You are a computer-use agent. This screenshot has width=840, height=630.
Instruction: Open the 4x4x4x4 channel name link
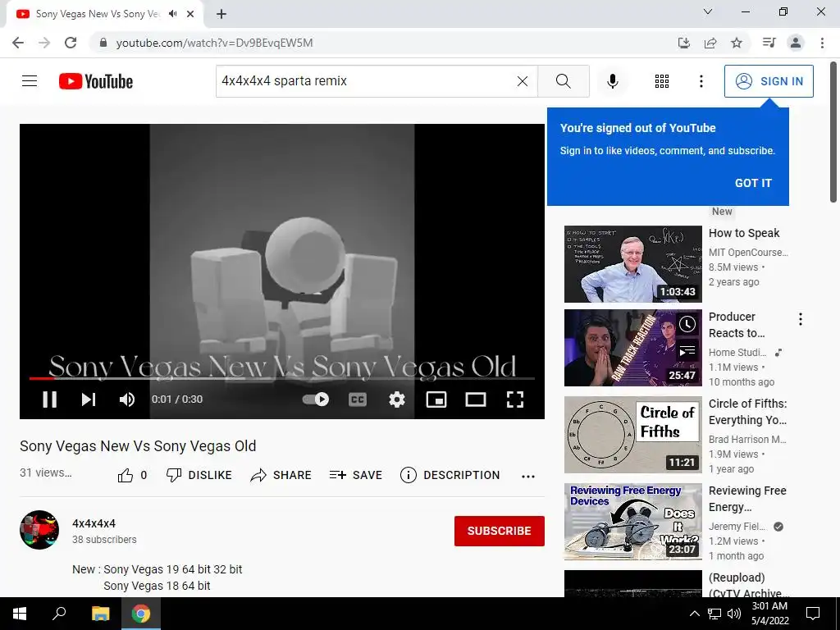[94, 523]
